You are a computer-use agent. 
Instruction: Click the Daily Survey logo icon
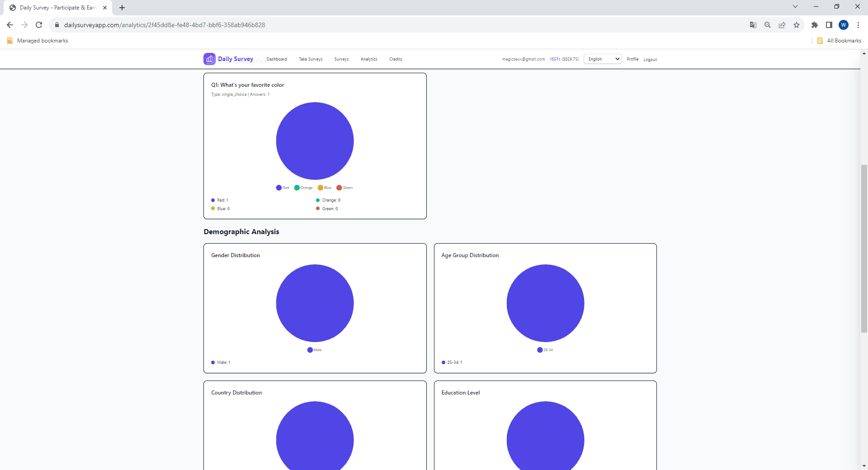(209, 59)
